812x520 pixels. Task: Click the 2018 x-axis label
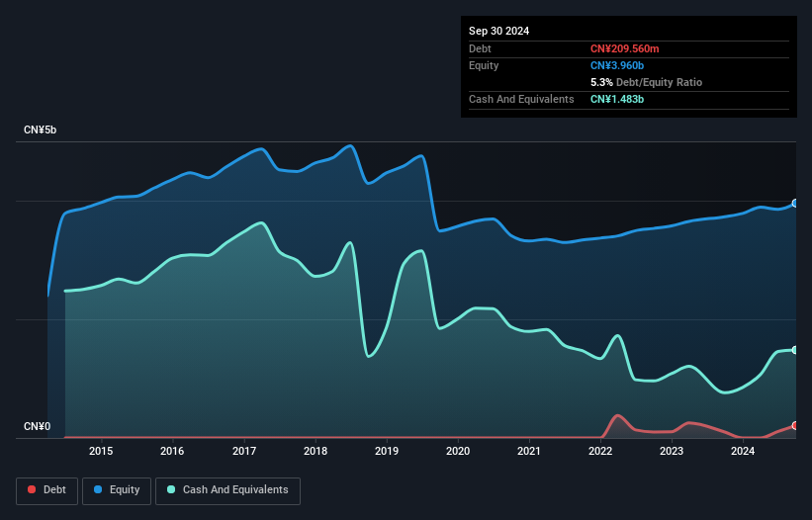click(x=316, y=451)
